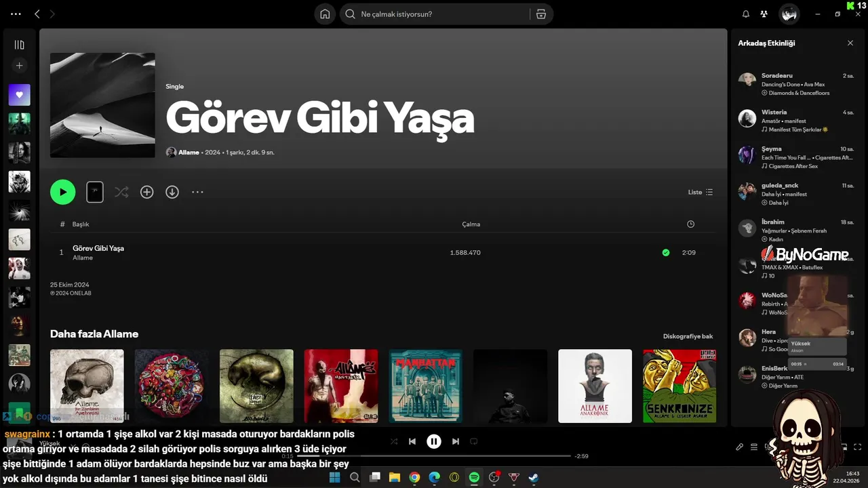Open Steam from taskbar
The image size is (868, 488).
(534, 477)
